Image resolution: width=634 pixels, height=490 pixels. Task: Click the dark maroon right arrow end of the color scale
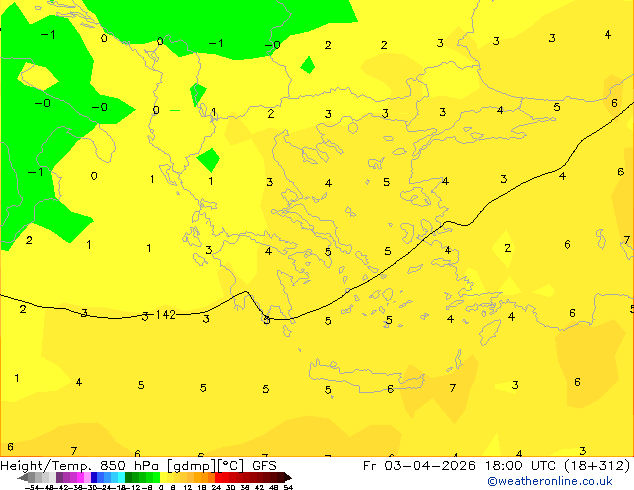click(288, 477)
